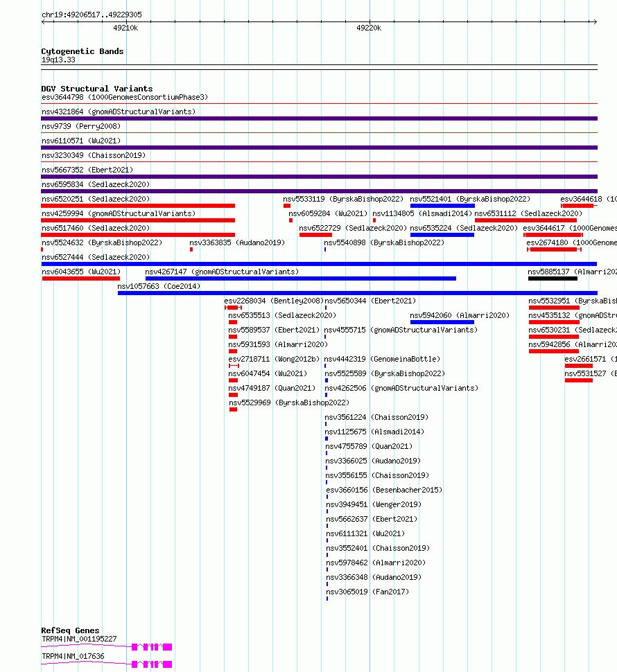The image size is (617, 672).
Task: Click nsv5662637 (Ebert2021) label
Action: [372, 520]
